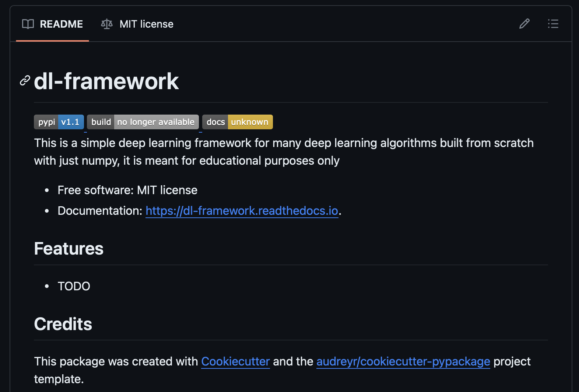Image resolution: width=579 pixels, height=392 pixels.
Task: Open the dl-framework.readthedocs.io documentation link
Action: click(x=242, y=211)
